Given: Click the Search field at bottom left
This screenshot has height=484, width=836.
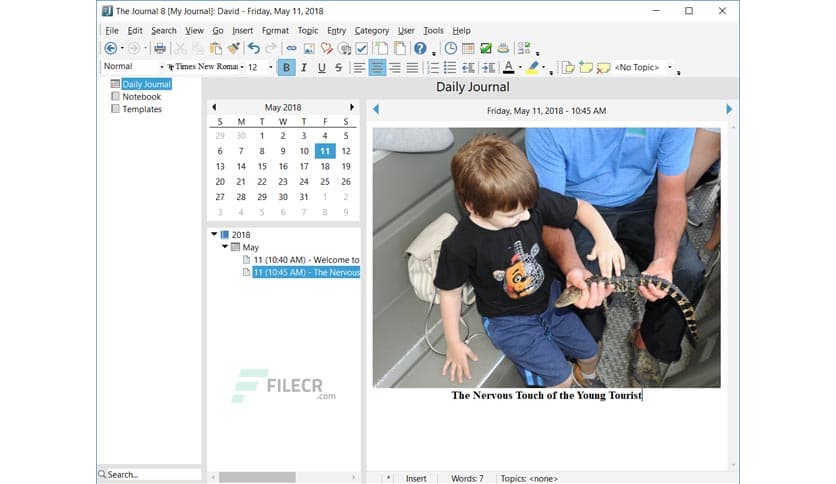Looking at the screenshot, I should (150, 475).
